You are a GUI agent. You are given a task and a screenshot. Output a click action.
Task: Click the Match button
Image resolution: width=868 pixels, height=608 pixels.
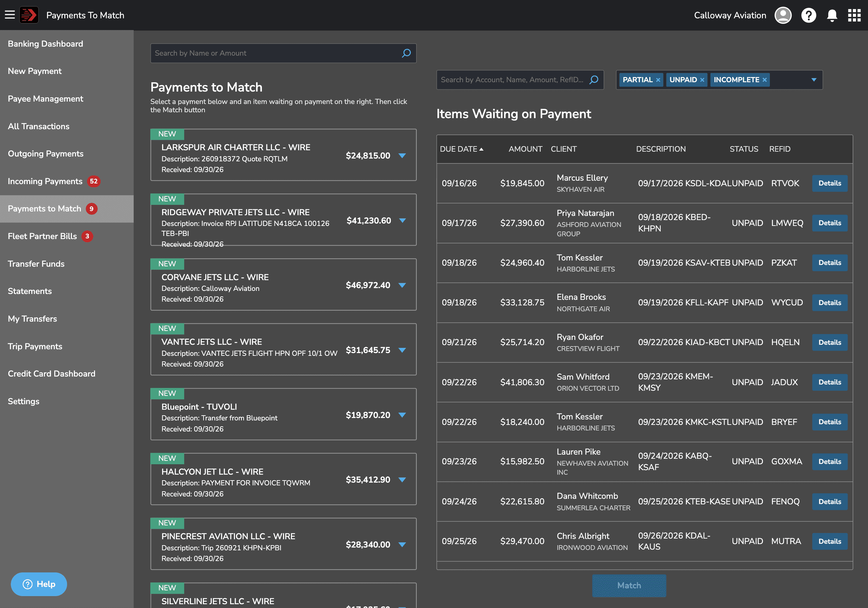[x=629, y=585]
